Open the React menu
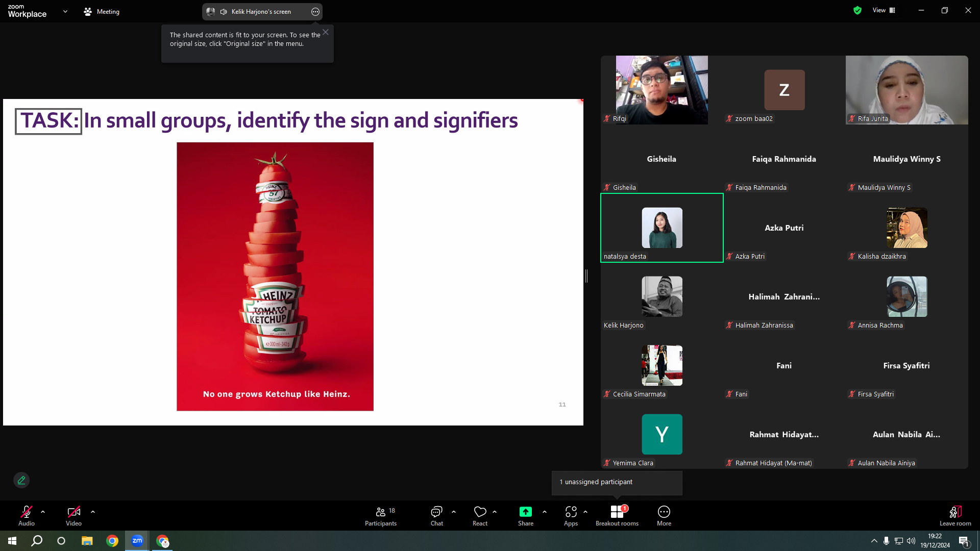Viewport: 980px width, 551px height. (480, 515)
